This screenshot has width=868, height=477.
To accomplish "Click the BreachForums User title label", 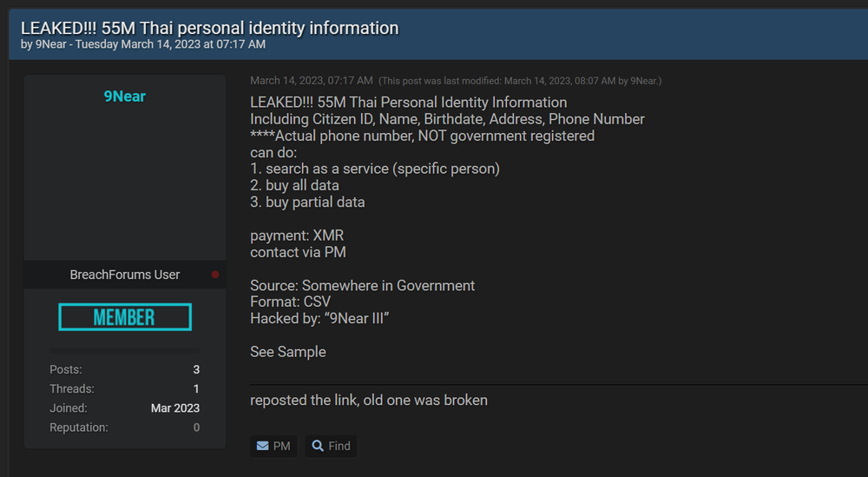I will [124, 275].
